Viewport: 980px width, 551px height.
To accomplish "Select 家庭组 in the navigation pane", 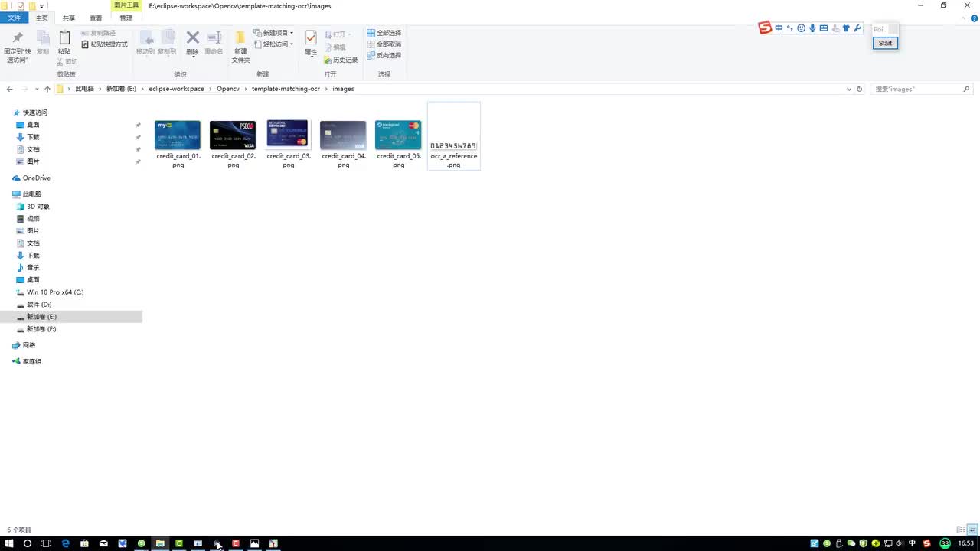I will pos(27,361).
